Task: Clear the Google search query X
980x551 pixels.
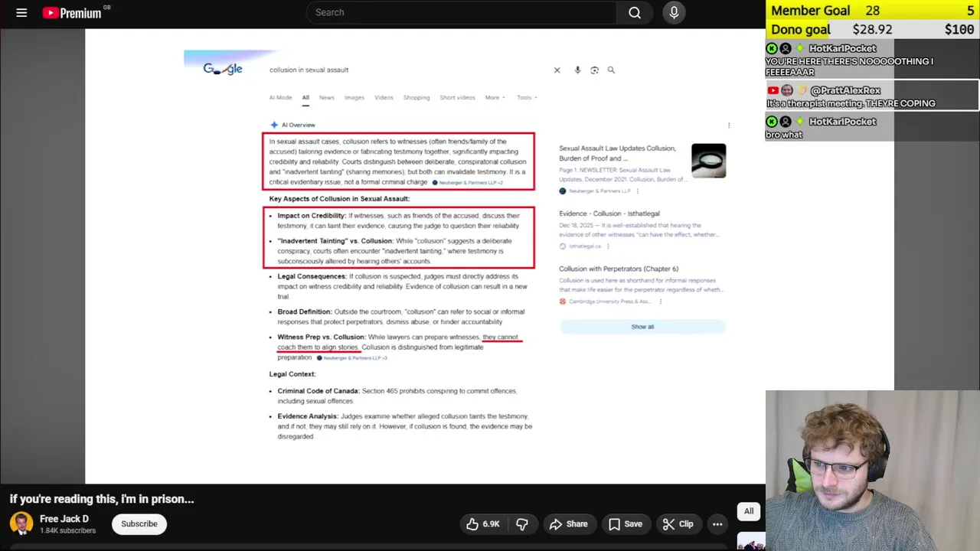Action: (557, 70)
